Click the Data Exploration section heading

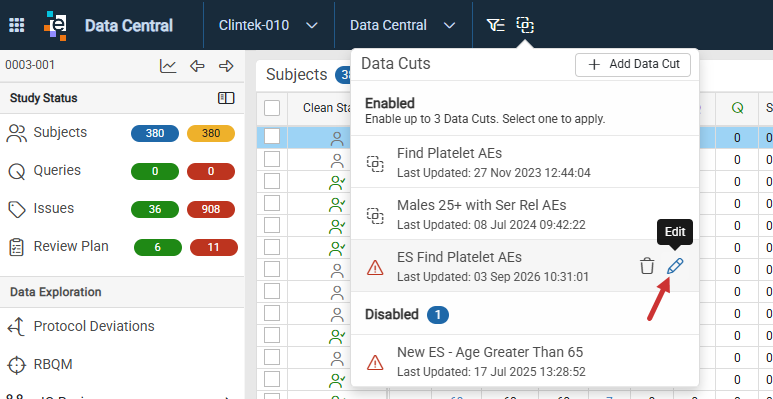click(x=55, y=292)
